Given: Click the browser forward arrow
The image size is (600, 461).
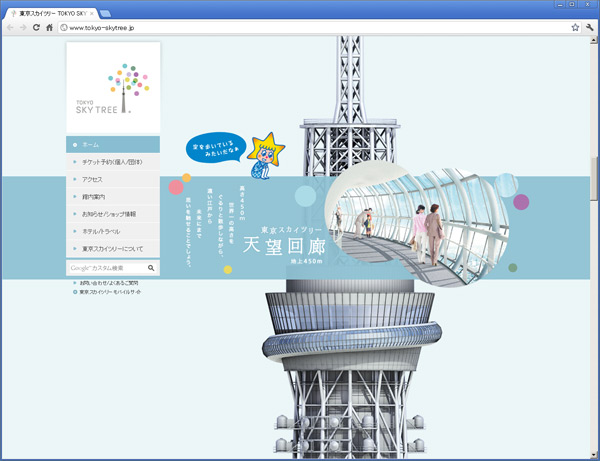Looking at the screenshot, I should tap(23, 28).
